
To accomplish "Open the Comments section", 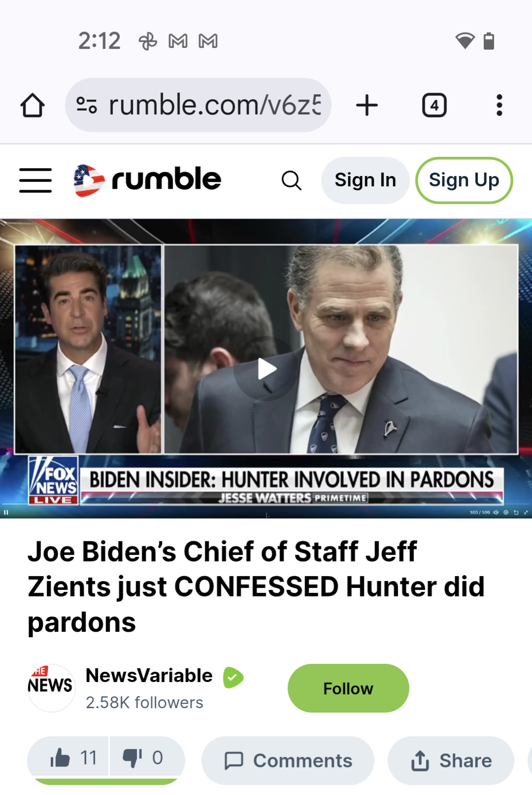I will point(288,760).
